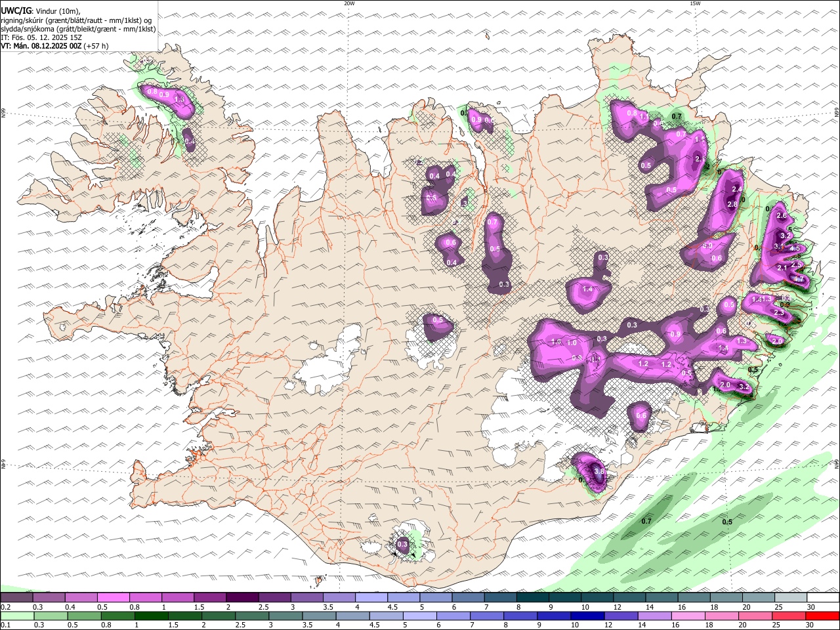Screen dimensions: 840x630
Task: Click the crimson 25–30 lower legend swatch
Action: click(789, 616)
